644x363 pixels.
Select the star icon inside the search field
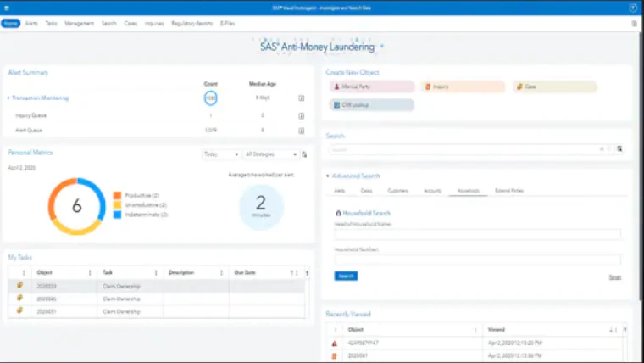602,148
